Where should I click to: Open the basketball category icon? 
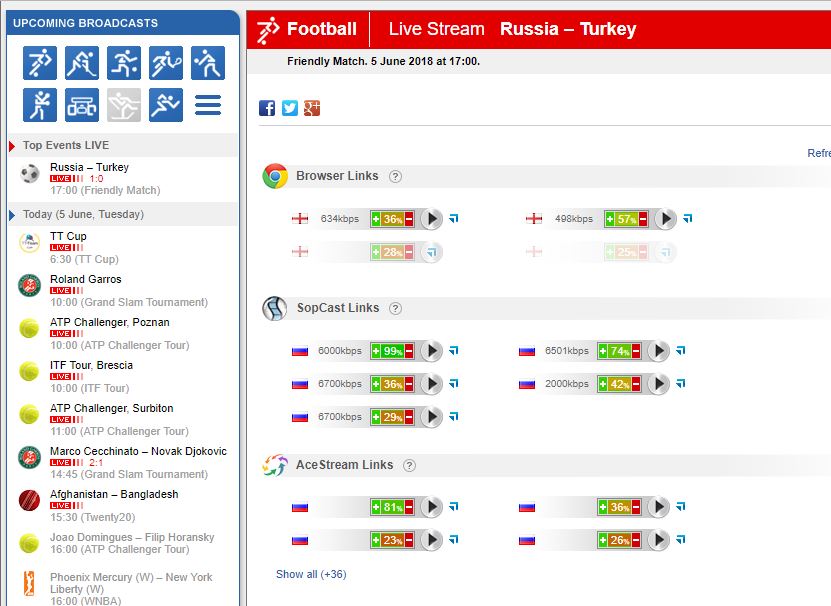click(x=123, y=63)
